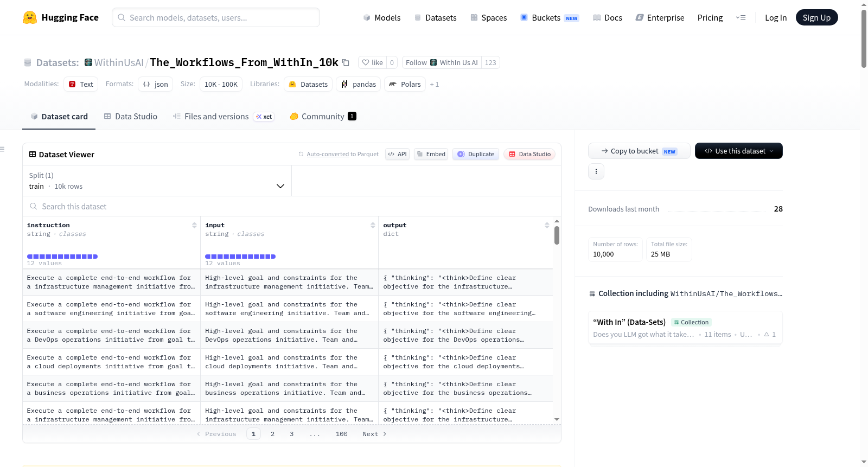Open the Use this dataset dropdown
Viewport: 868px width, 467px height.
pos(739,151)
